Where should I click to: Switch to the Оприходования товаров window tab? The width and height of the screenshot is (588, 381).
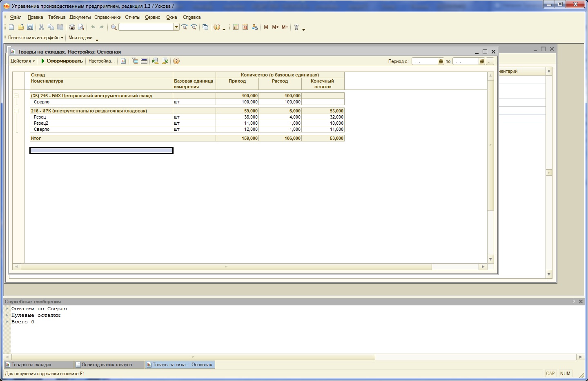pos(107,365)
